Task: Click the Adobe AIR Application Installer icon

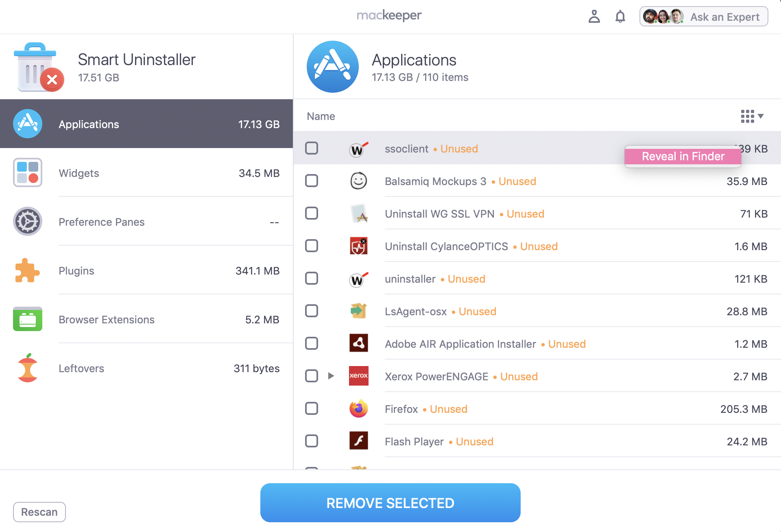Action: point(358,343)
